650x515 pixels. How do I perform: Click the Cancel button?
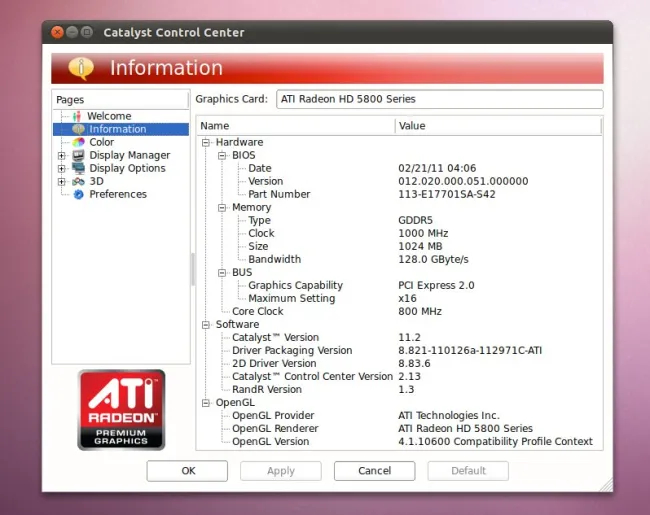pyautogui.click(x=374, y=471)
